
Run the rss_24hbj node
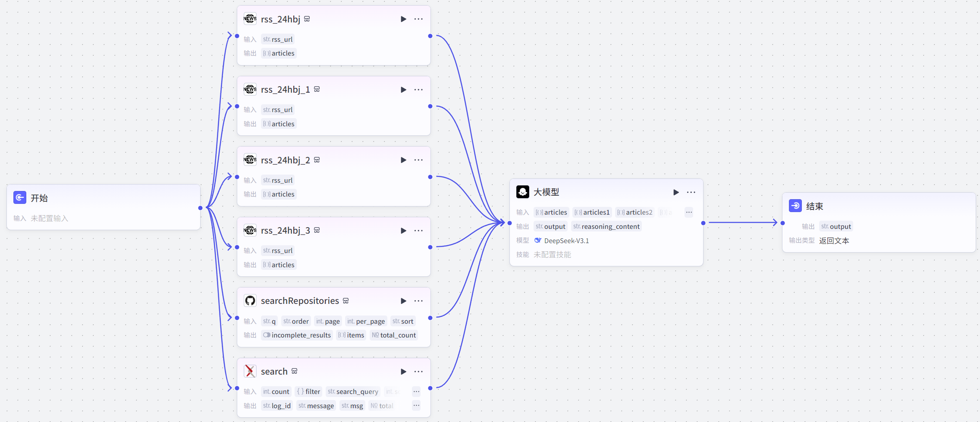click(x=403, y=19)
